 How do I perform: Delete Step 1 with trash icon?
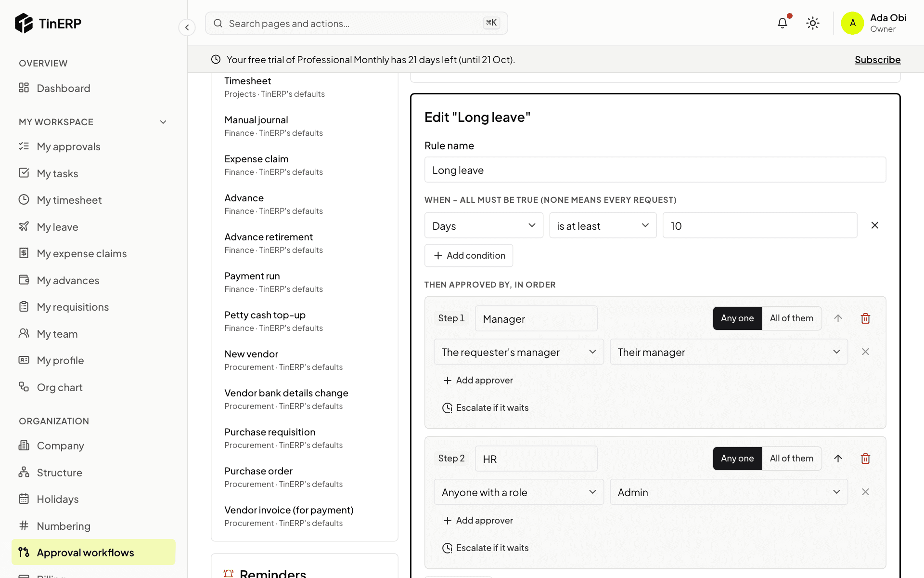[865, 318]
